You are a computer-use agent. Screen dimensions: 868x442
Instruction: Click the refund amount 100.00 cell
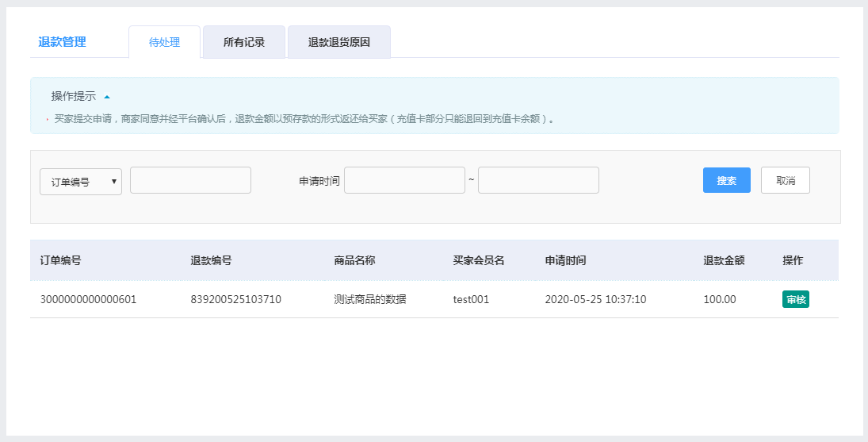[720, 300]
